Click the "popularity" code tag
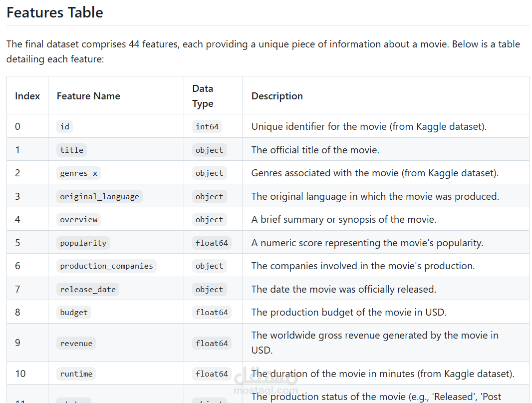 83,243
